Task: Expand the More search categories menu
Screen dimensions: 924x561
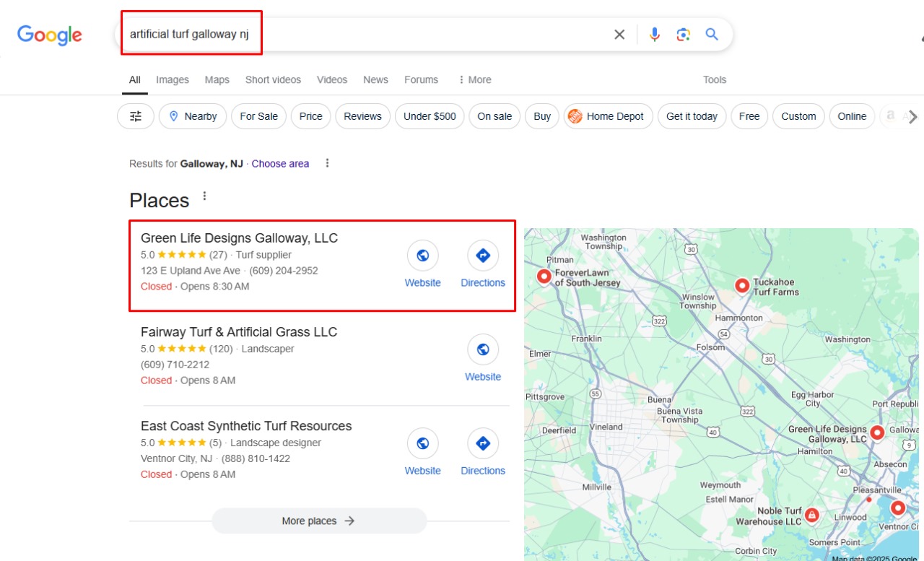Action: [475, 79]
